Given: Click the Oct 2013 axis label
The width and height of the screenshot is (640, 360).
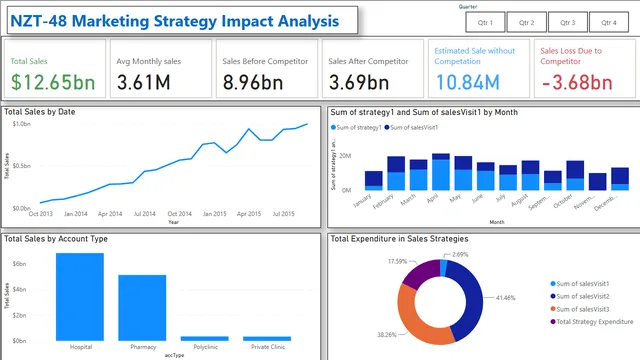Looking at the screenshot, I should point(41,213).
